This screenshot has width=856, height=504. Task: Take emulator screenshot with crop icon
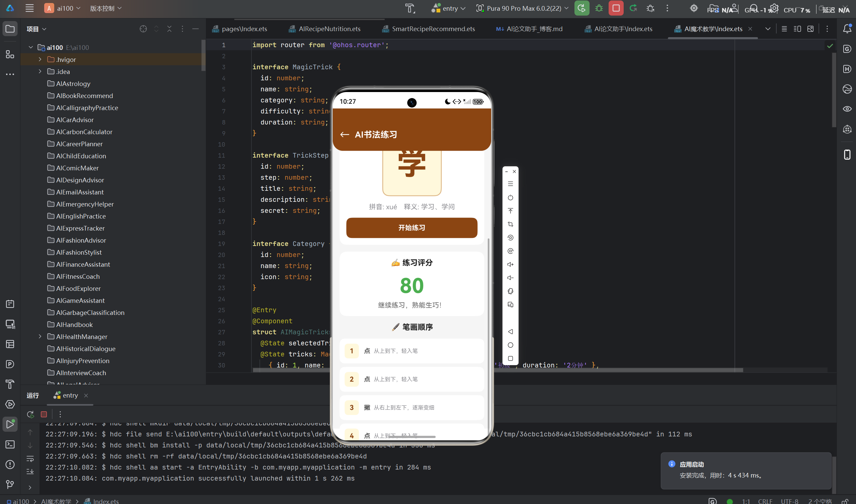coord(510,224)
